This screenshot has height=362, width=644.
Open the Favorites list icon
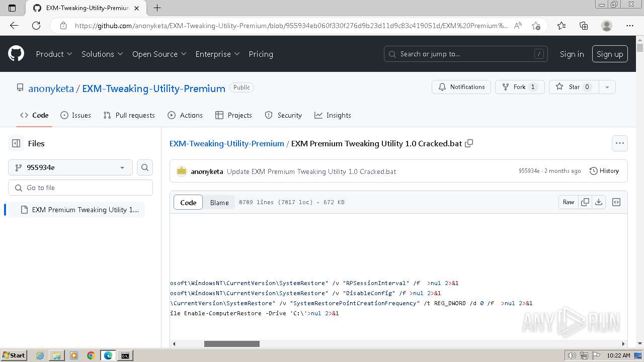pos(561,26)
